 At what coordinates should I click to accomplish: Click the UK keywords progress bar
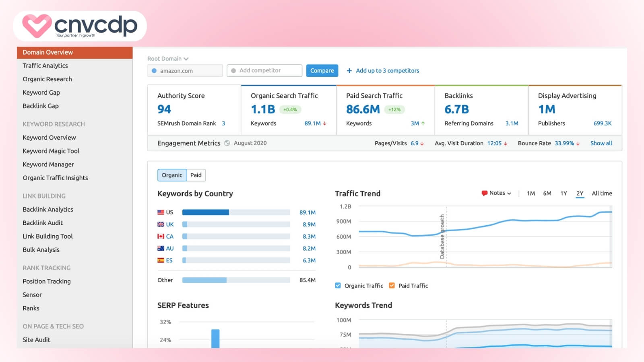pos(236,224)
